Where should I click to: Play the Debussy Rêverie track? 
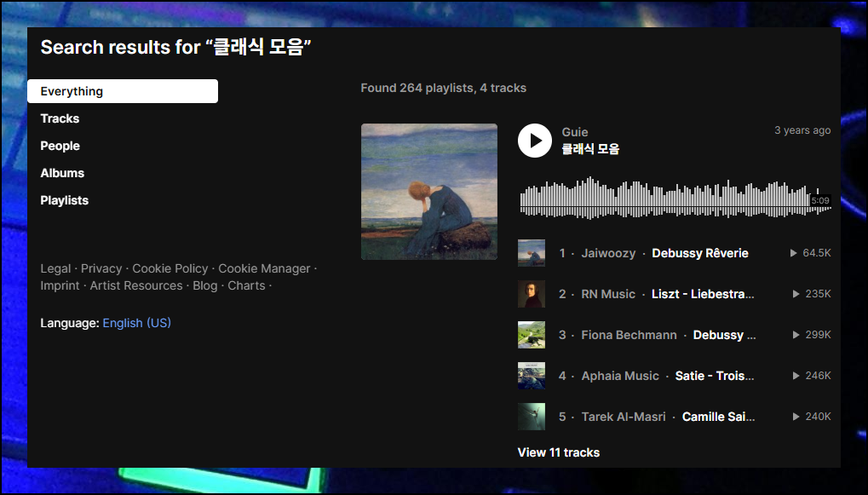[x=699, y=253]
